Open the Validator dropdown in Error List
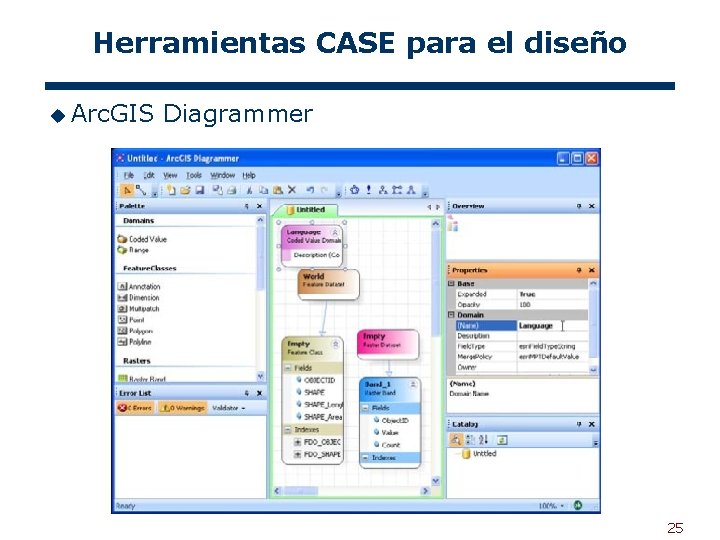Image resolution: width=720 pixels, height=540 pixels. (x=229, y=408)
